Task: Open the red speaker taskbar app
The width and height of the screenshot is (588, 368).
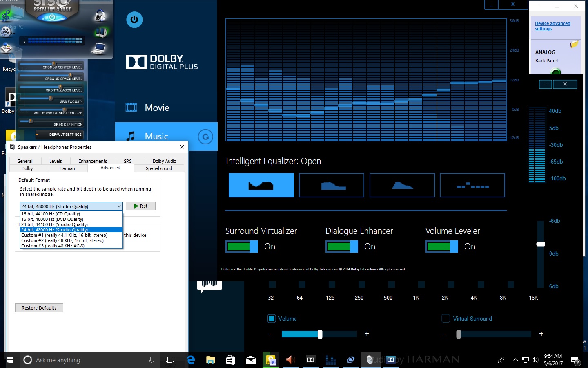Action: tap(290, 360)
